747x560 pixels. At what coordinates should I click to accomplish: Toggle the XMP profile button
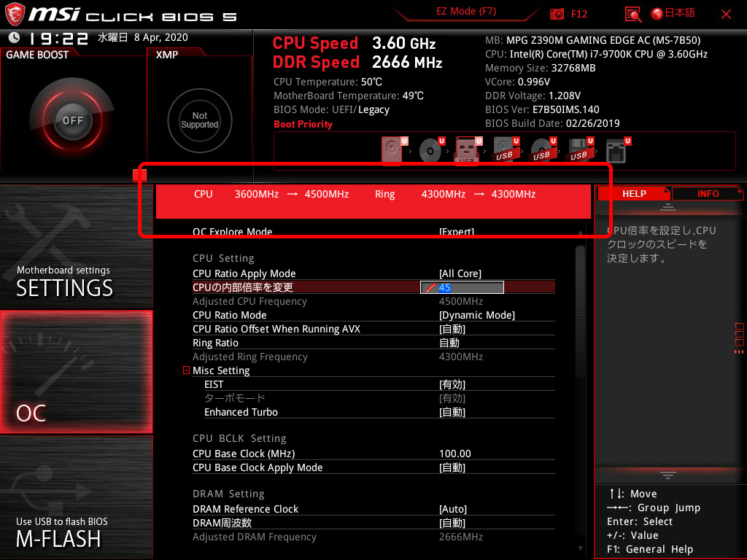200,120
